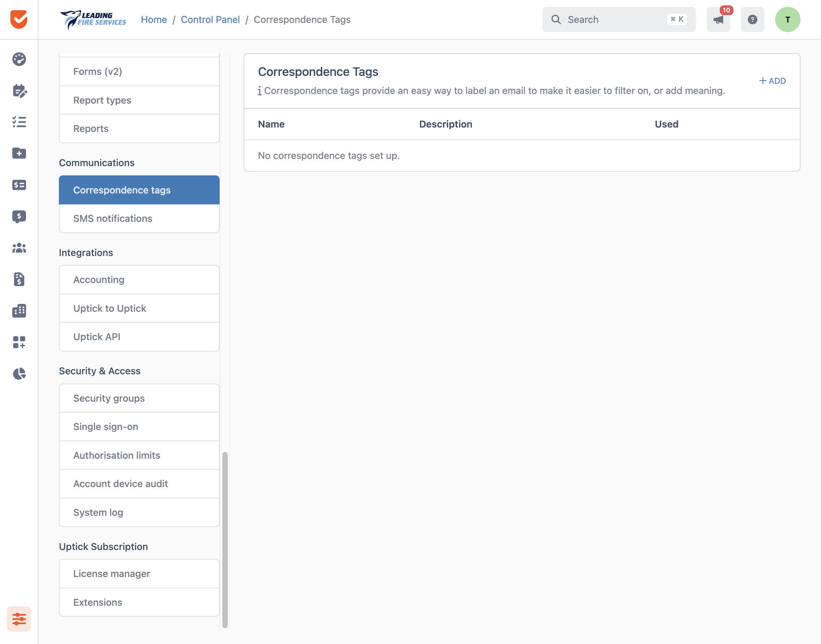Open Accounting integration settings
The image size is (821, 644).
pyautogui.click(x=139, y=280)
